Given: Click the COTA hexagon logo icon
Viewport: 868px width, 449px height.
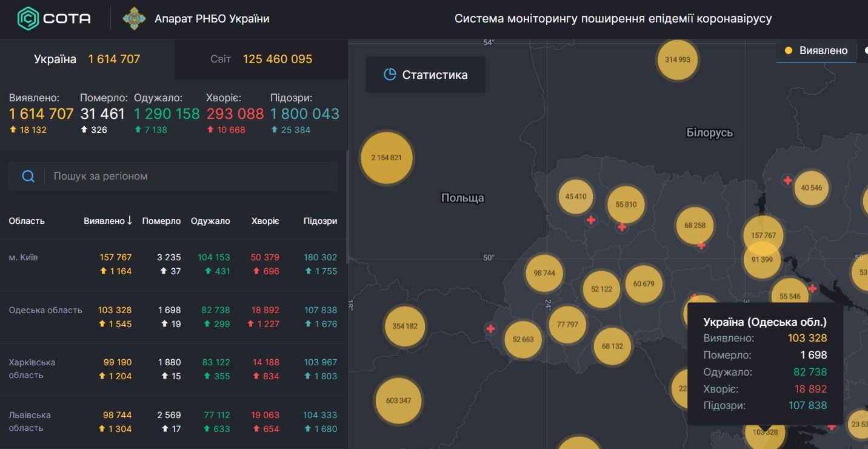Looking at the screenshot, I should [x=28, y=19].
